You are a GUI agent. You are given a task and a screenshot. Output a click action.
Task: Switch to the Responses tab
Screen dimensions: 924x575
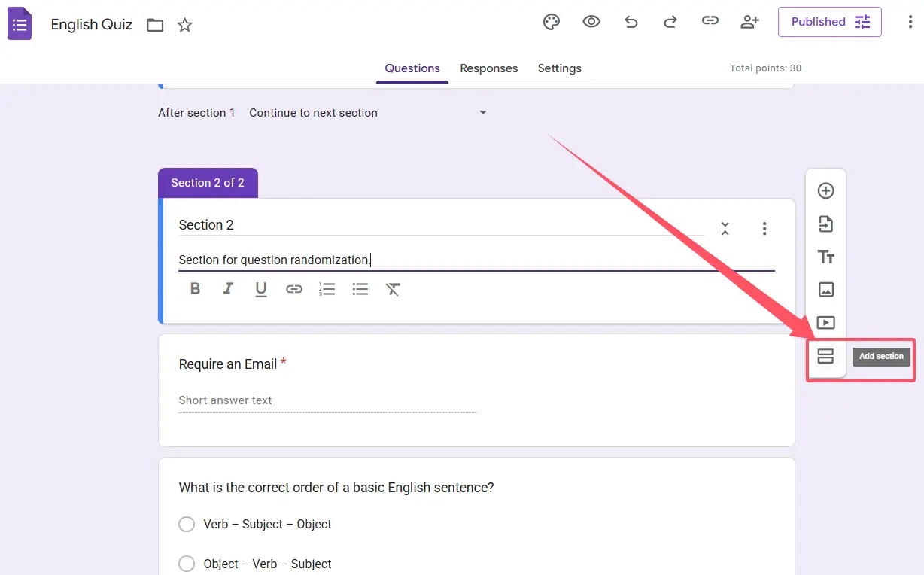[x=488, y=68]
